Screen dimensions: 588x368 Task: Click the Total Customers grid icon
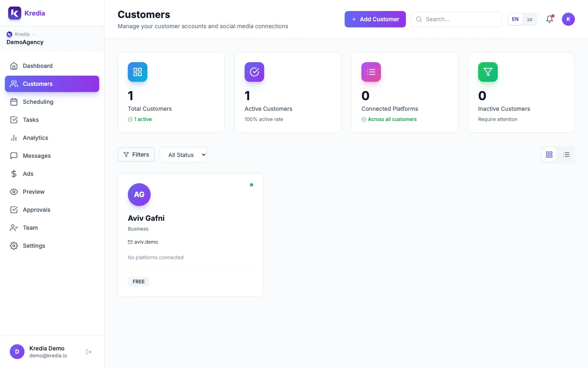(138, 72)
